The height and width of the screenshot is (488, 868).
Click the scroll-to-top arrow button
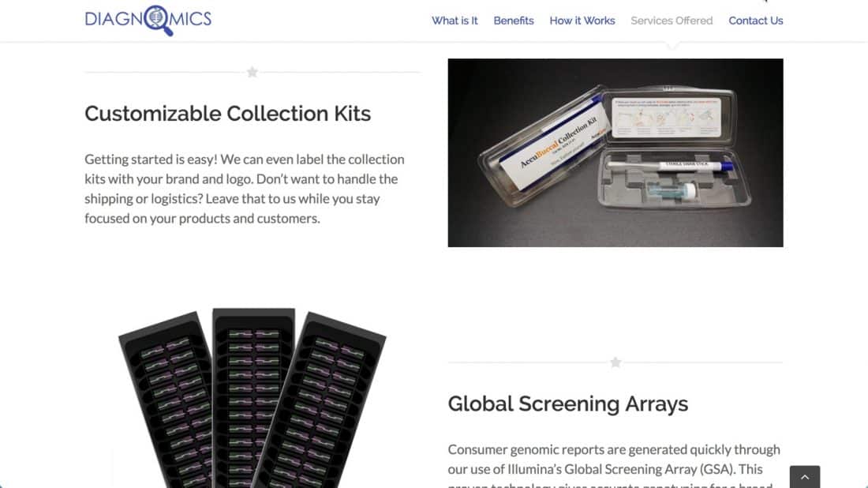804,477
